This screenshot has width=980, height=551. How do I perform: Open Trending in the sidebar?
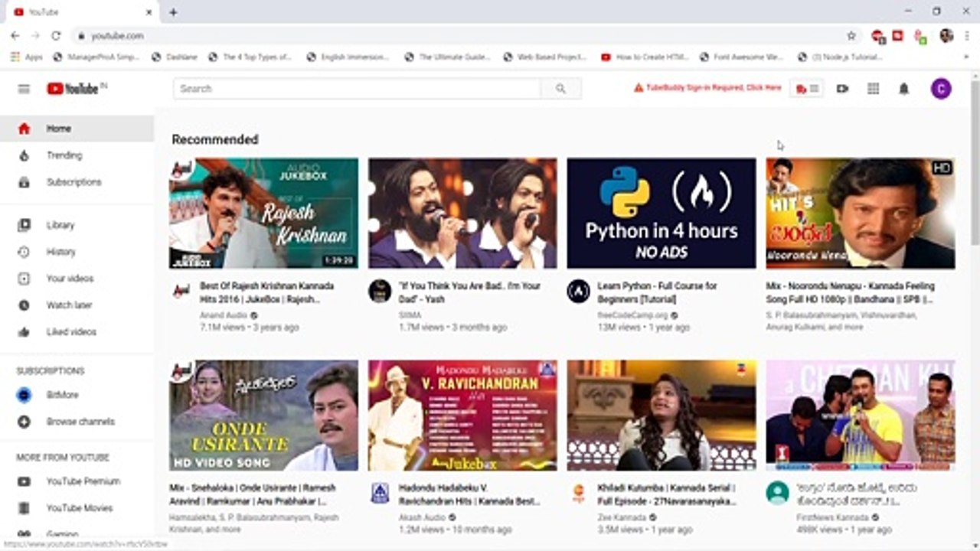pos(77,155)
